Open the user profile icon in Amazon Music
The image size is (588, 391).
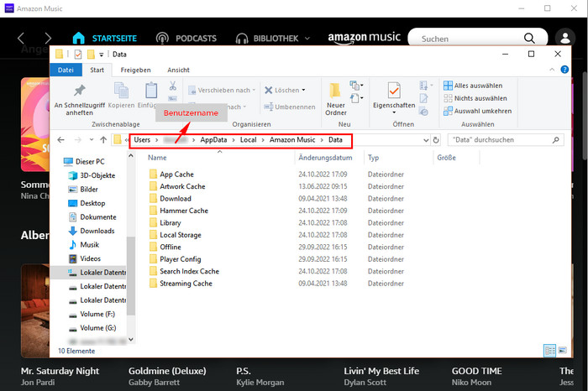point(565,38)
